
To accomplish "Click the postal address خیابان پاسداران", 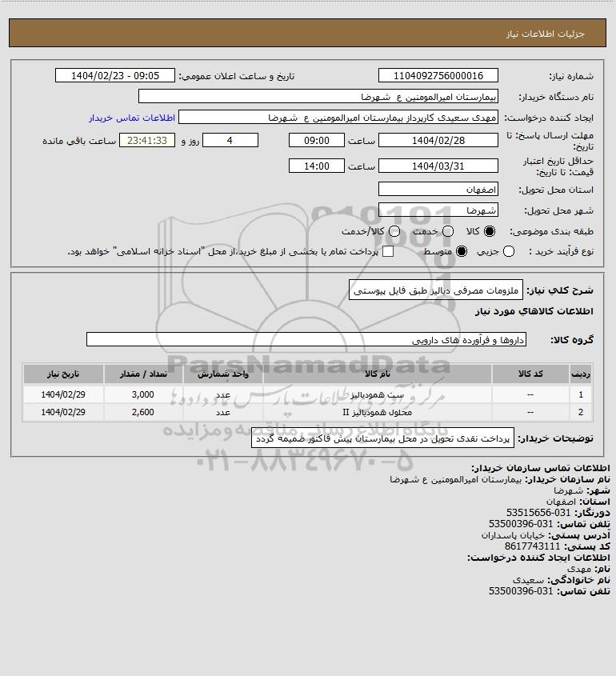I will tap(513, 535).
